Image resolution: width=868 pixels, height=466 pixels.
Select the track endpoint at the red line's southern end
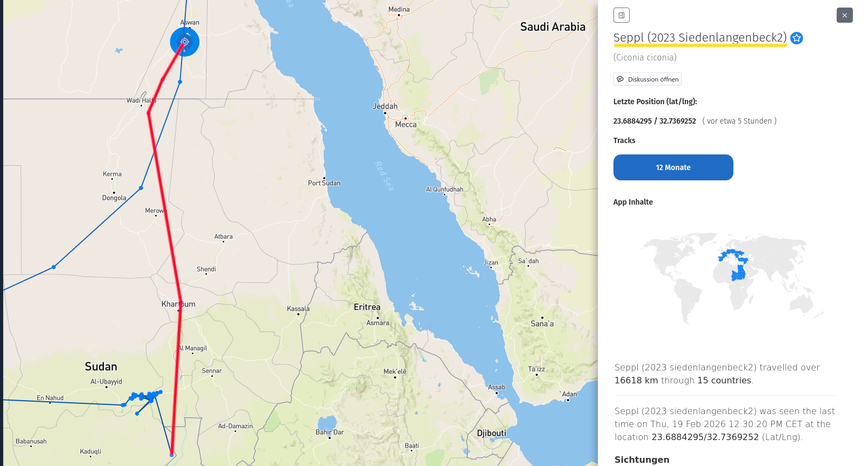pyautogui.click(x=172, y=454)
